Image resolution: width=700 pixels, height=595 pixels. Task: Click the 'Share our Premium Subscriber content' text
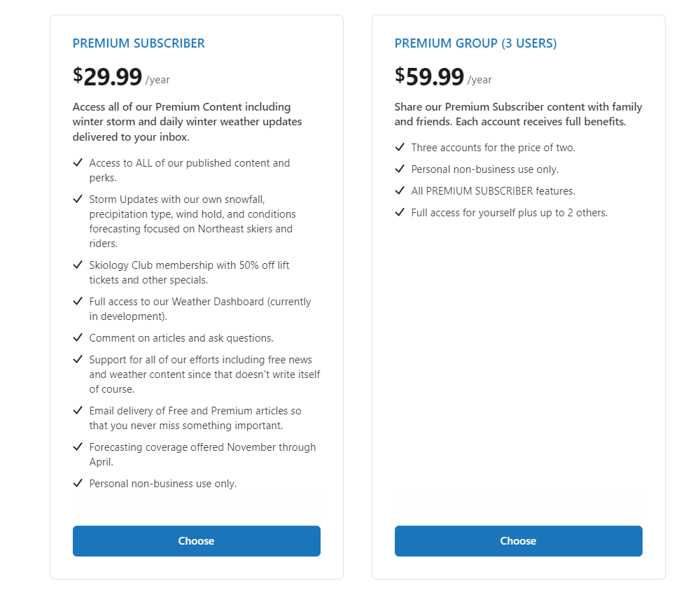pos(518,114)
